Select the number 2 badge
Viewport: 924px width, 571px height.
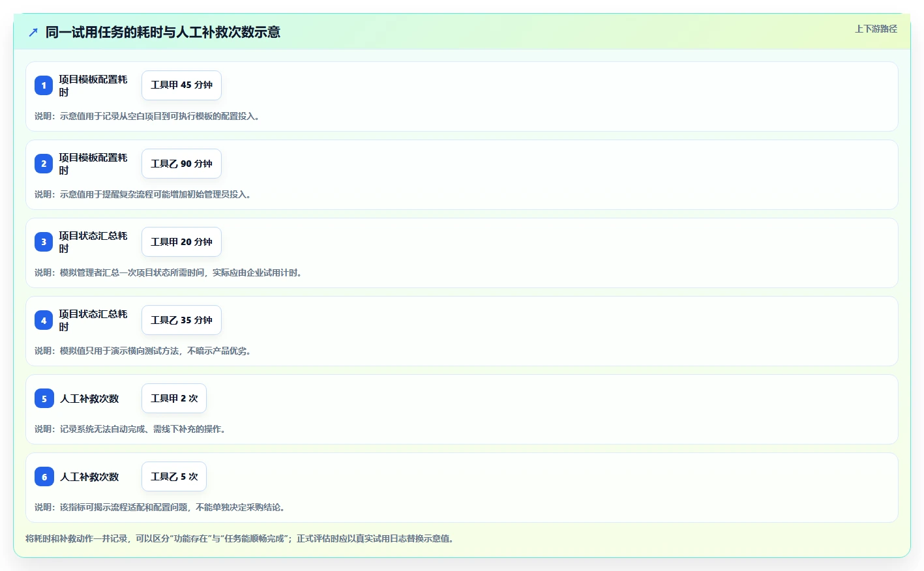44,164
